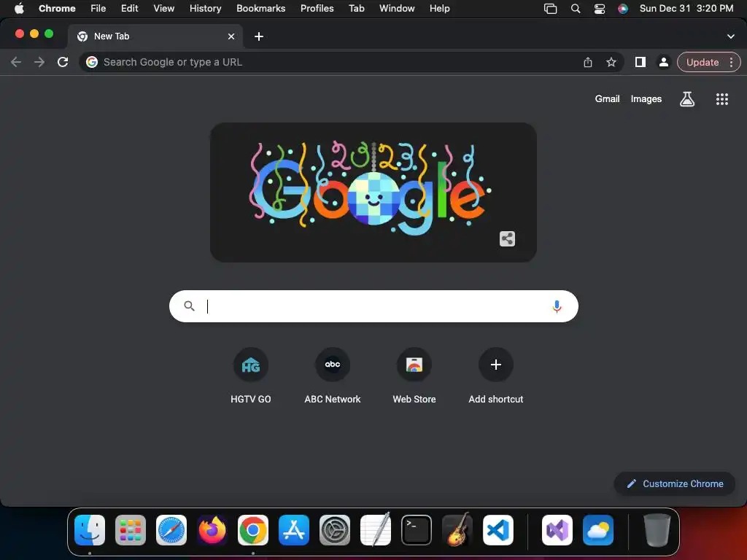Open Visual Studio purple icon in dock

pyautogui.click(x=557, y=530)
